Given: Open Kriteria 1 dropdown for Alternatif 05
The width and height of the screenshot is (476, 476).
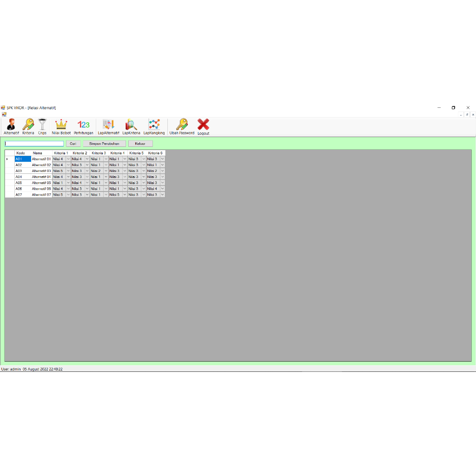Looking at the screenshot, I should [x=68, y=183].
